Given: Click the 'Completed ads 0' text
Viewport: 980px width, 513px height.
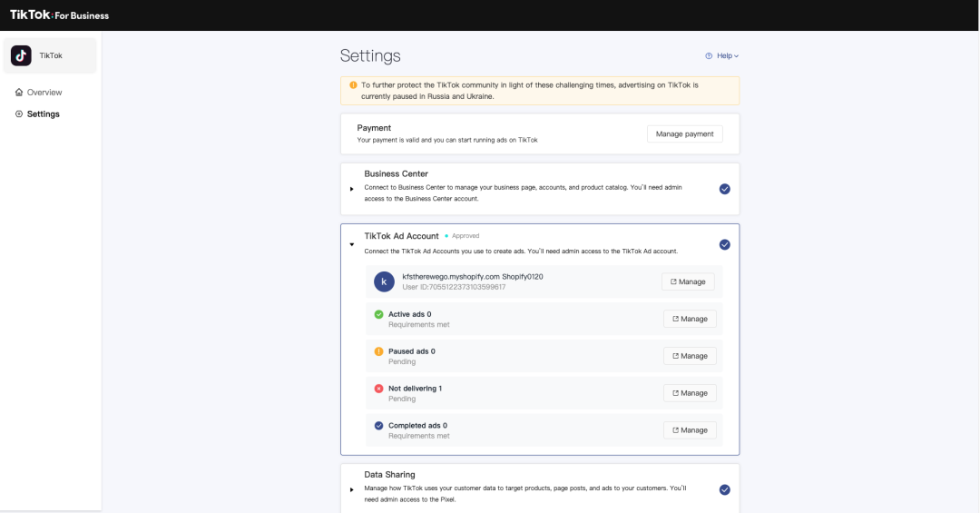Looking at the screenshot, I should pyautogui.click(x=417, y=426).
